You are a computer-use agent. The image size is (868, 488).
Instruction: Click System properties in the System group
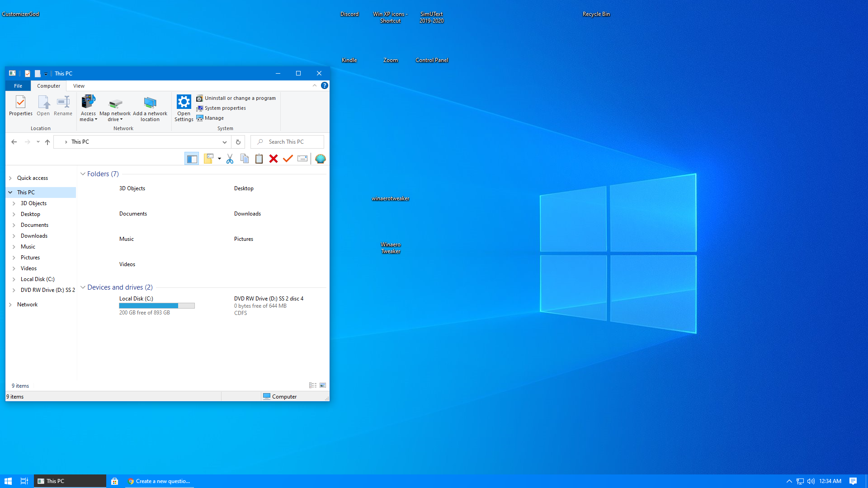coord(221,108)
